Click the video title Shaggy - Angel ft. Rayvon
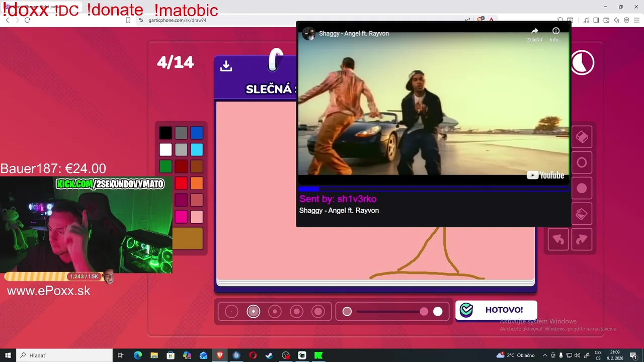This screenshot has width=644, height=362. click(x=354, y=33)
